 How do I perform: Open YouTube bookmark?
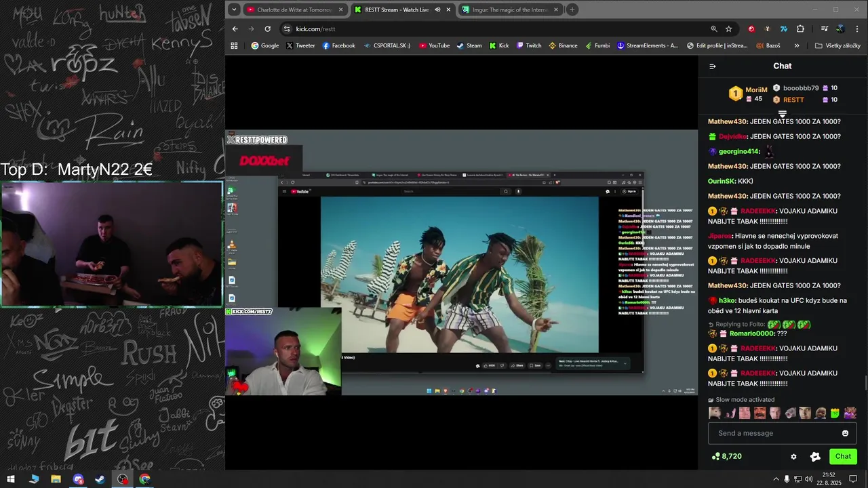tap(434, 45)
